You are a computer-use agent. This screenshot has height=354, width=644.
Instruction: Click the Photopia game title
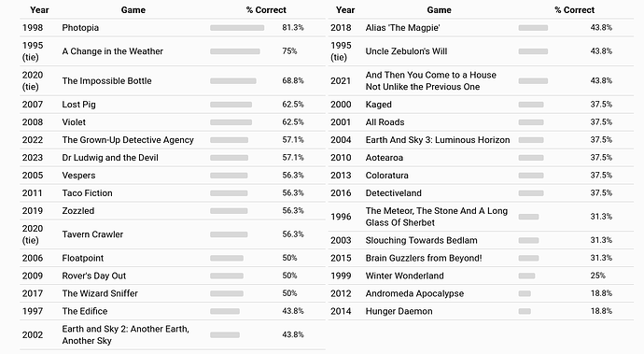click(80, 27)
